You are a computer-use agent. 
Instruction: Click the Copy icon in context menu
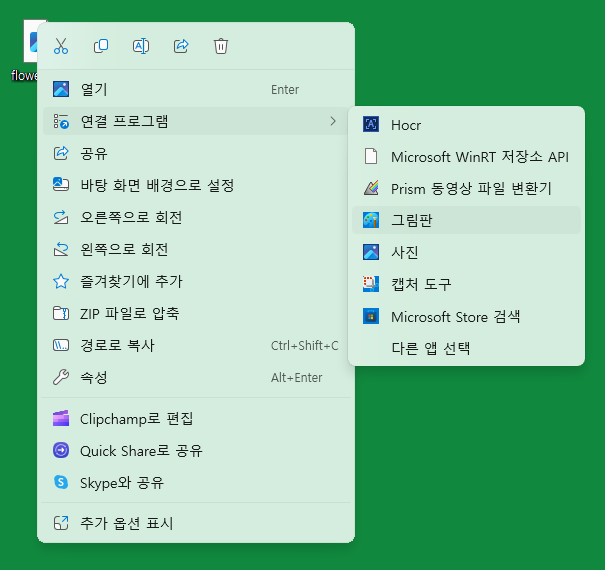click(x=101, y=46)
